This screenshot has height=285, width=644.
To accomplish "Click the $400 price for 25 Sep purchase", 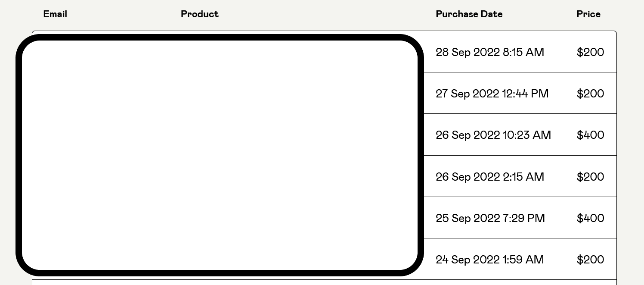I will [x=590, y=218].
